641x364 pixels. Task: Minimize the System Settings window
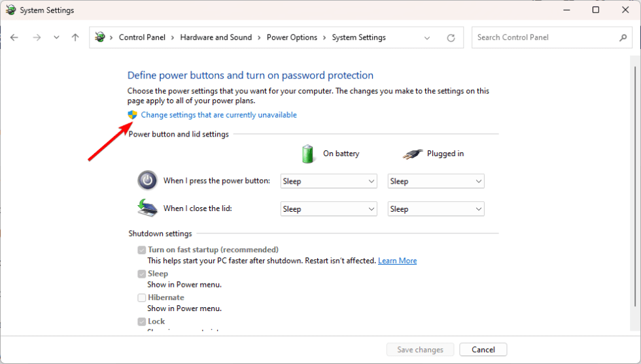[x=566, y=10]
